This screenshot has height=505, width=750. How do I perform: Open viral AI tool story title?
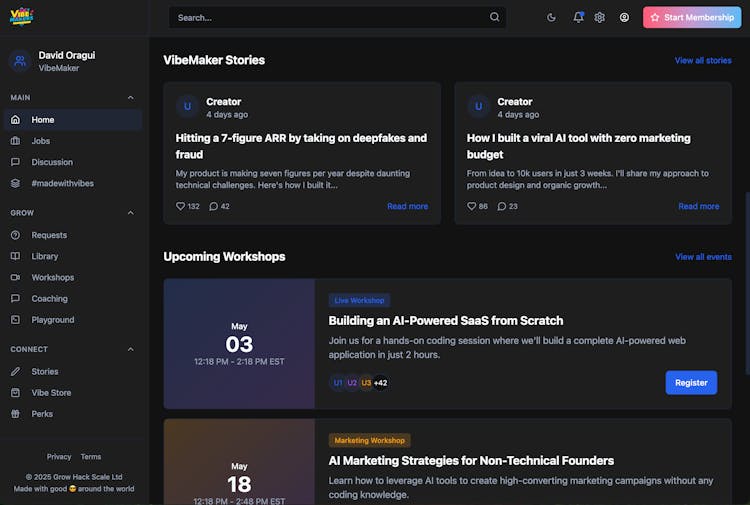pos(579,146)
